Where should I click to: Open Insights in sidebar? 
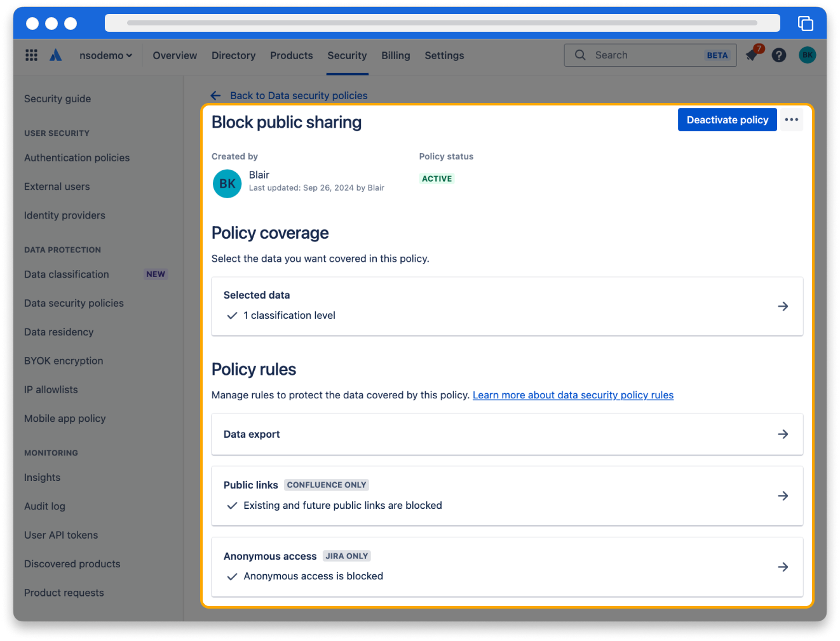[x=43, y=477]
